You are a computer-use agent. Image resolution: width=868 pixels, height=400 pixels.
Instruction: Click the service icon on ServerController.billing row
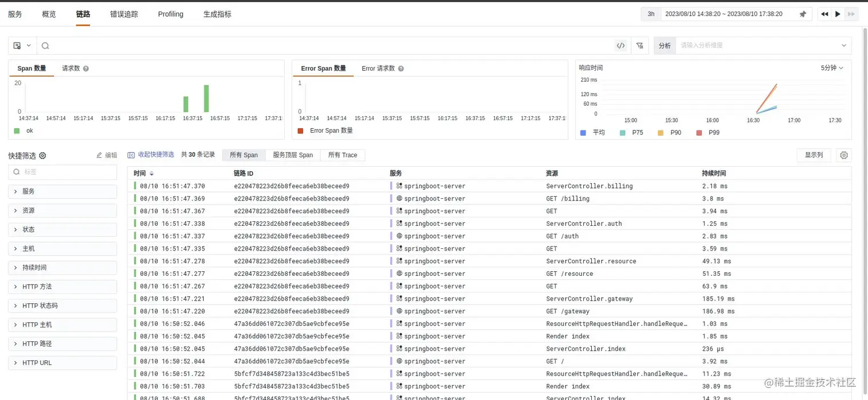pos(399,186)
